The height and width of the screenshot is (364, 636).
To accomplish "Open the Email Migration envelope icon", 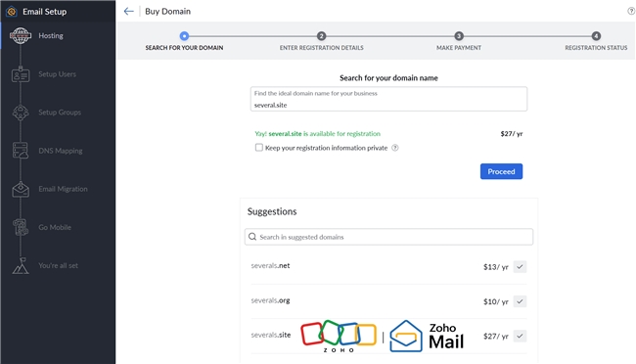I will (21, 189).
